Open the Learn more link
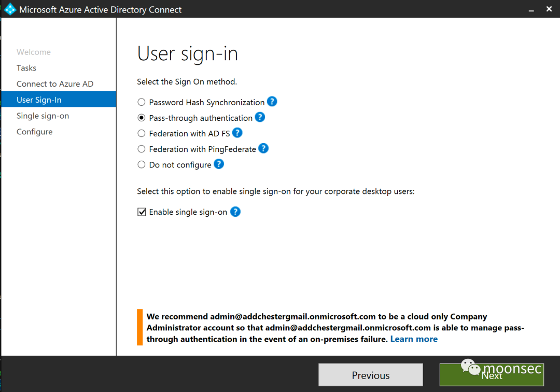This screenshot has width=560, height=392. [414, 339]
